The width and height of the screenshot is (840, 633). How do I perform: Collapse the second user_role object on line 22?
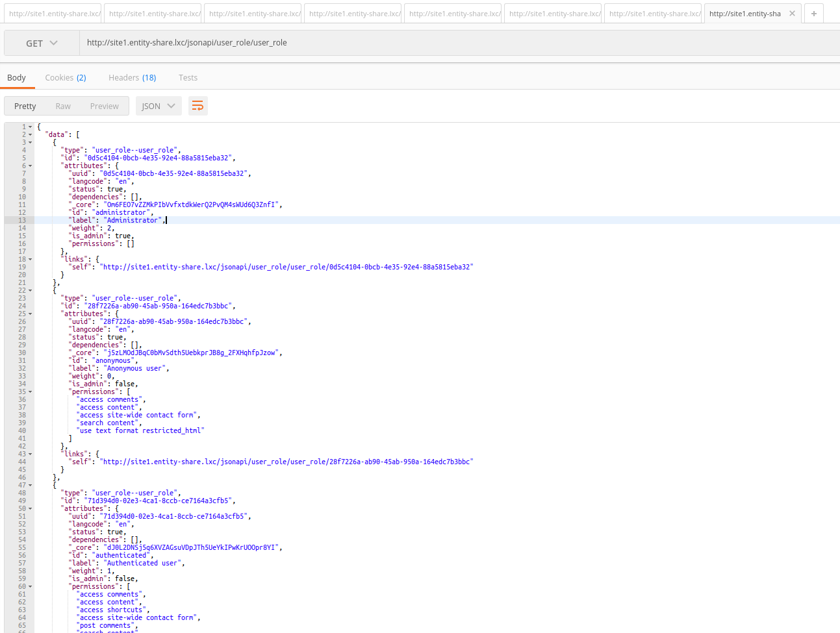tap(31, 290)
